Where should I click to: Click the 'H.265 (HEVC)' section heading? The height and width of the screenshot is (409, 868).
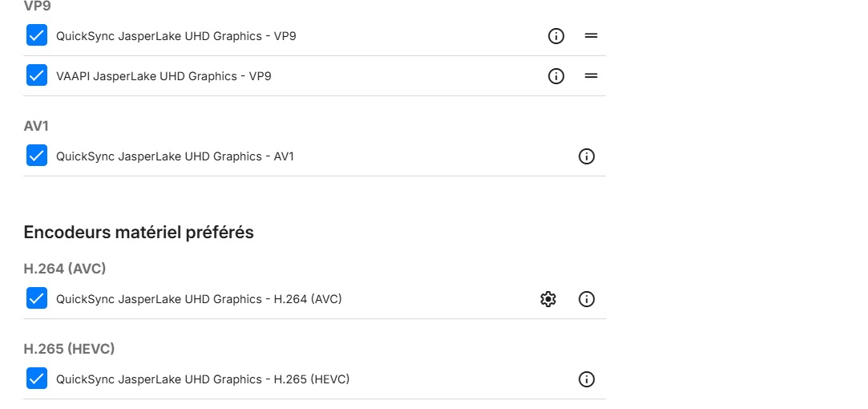(x=69, y=349)
